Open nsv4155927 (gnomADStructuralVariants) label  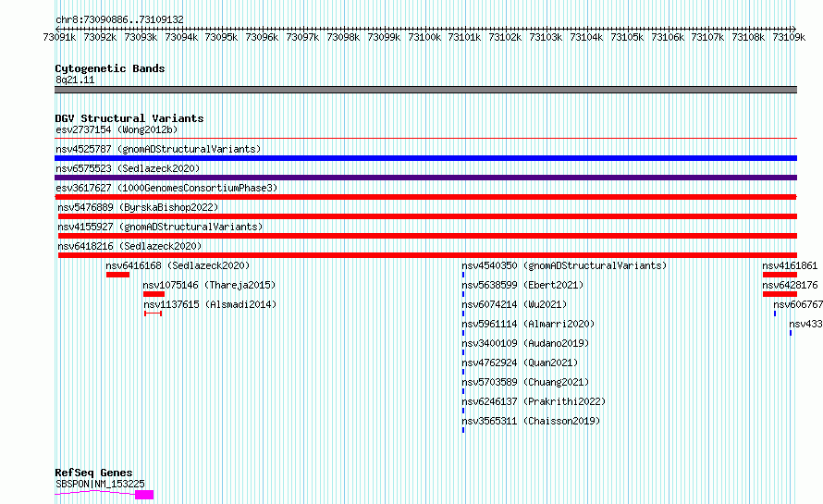pos(160,227)
